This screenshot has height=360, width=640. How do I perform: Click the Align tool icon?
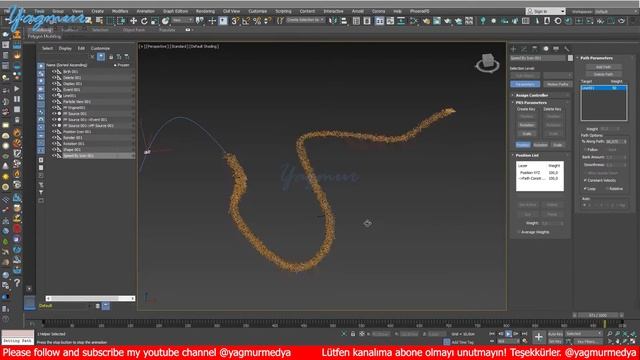click(344, 20)
